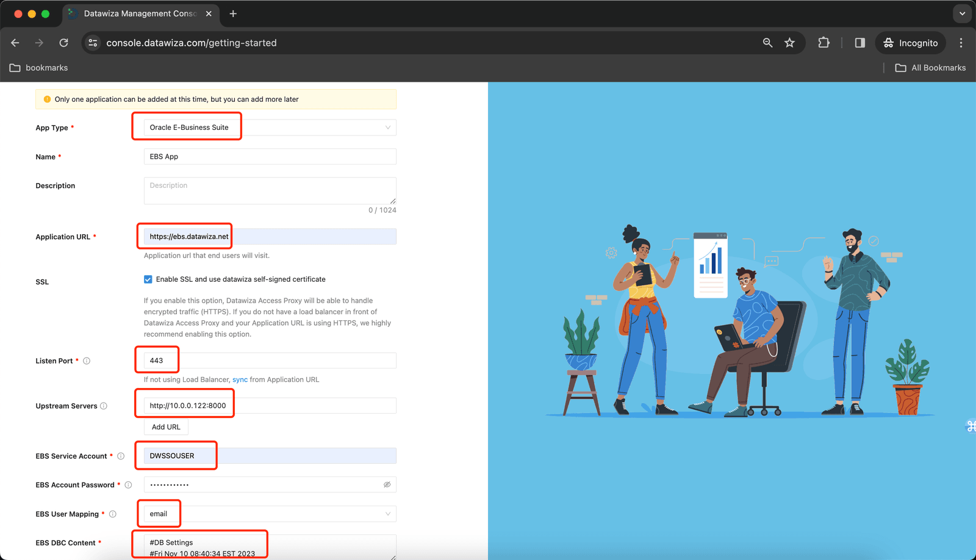Viewport: 976px width, 560px height.
Task: Click the EBS Service Account info icon
Action: click(121, 456)
